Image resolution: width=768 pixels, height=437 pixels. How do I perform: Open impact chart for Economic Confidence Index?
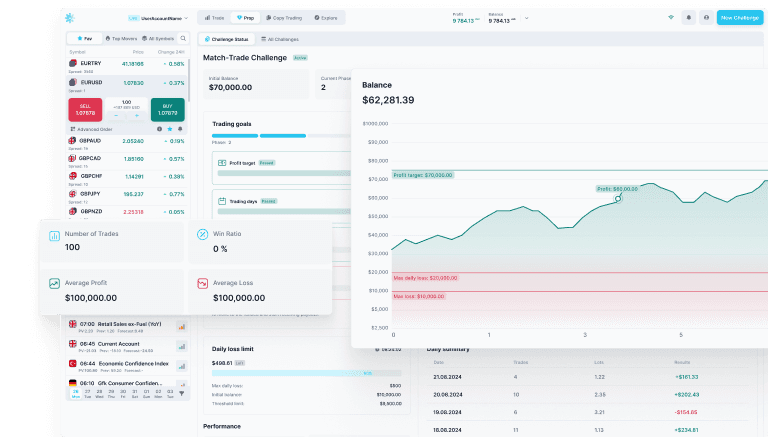coord(182,366)
